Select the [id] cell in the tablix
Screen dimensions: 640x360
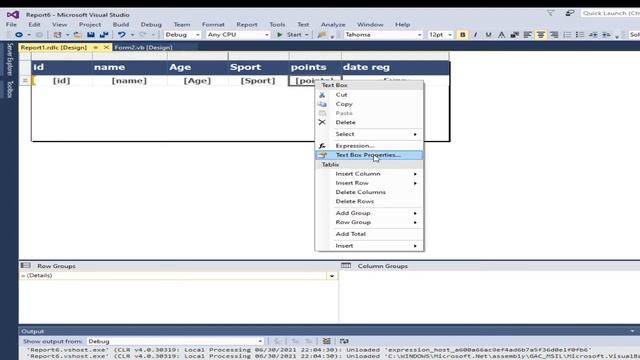62,81
